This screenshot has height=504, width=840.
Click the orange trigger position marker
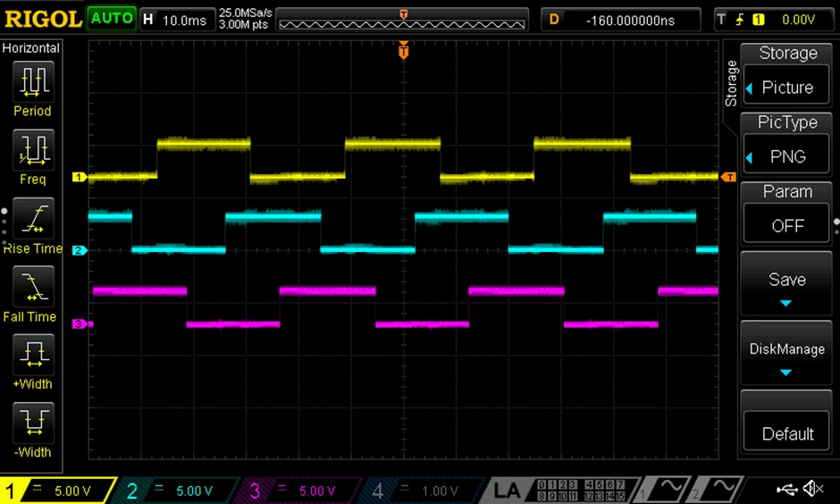pos(403,51)
